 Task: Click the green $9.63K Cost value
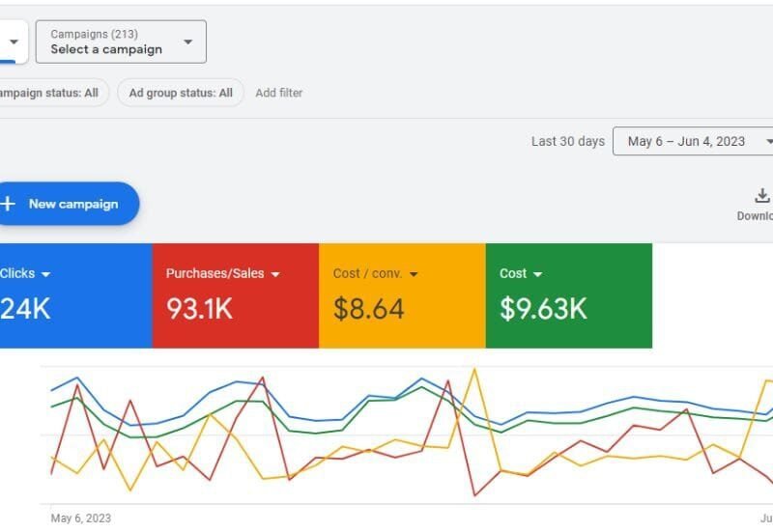pos(543,309)
